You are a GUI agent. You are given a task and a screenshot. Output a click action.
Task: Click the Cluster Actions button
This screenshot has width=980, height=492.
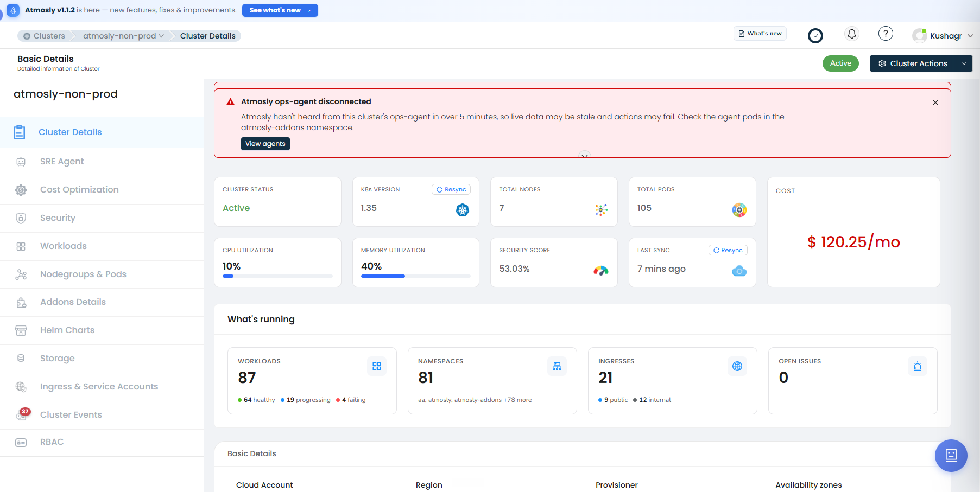[913, 63]
